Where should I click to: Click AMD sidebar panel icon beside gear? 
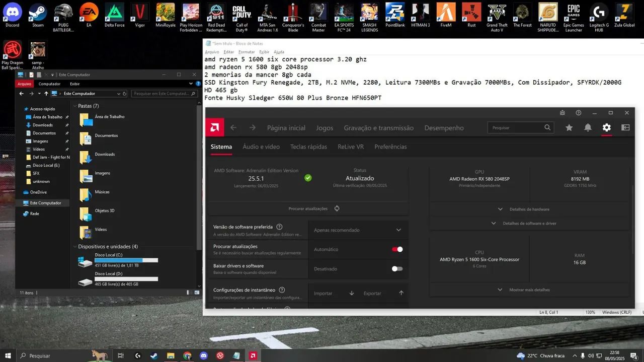click(x=626, y=128)
